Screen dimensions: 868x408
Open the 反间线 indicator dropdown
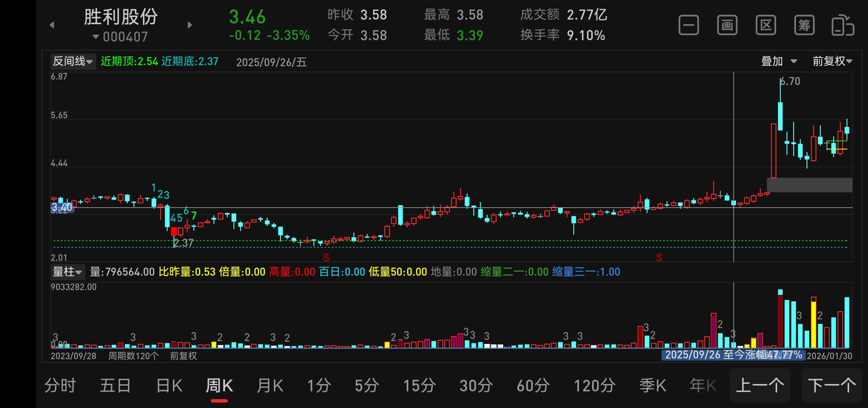[x=73, y=61]
